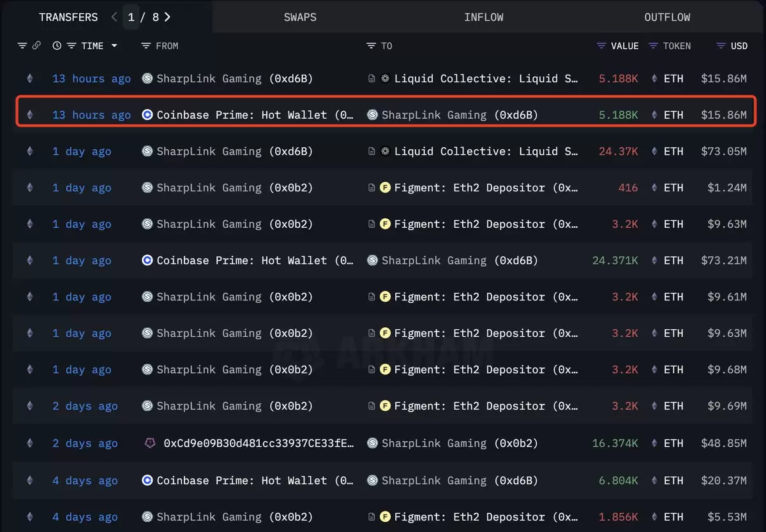Click the USD amount $1.24M
766x532 pixels.
pyautogui.click(x=727, y=188)
